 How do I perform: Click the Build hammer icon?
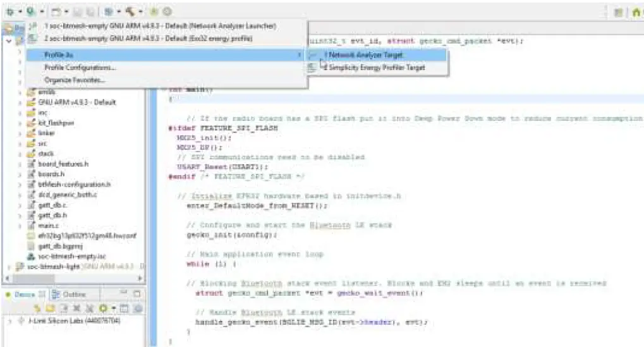click(x=131, y=11)
